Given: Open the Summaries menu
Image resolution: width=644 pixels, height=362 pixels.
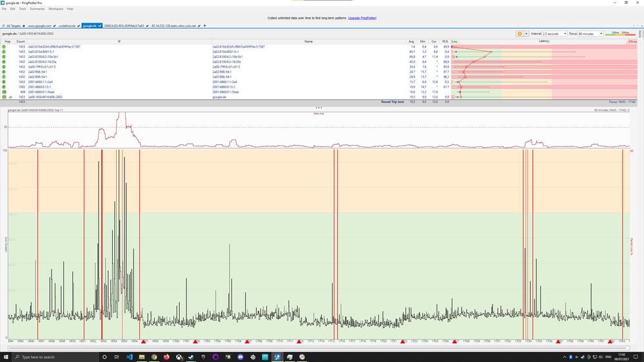Looking at the screenshot, I should coord(37,9).
